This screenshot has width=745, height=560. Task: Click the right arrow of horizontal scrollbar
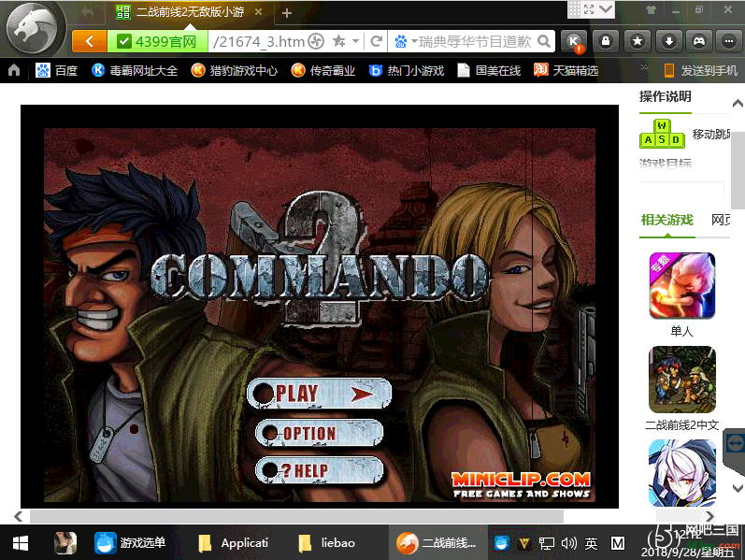pyautogui.click(x=709, y=516)
